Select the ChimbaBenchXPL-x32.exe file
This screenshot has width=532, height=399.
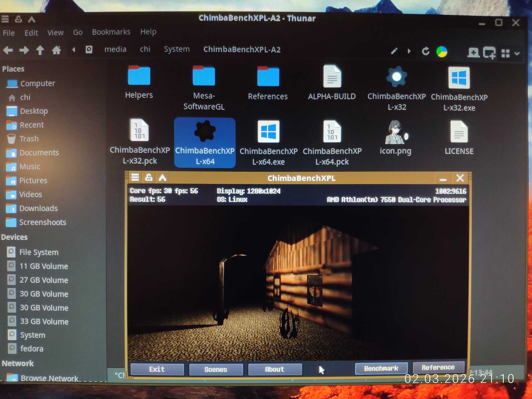click(459, 89)
